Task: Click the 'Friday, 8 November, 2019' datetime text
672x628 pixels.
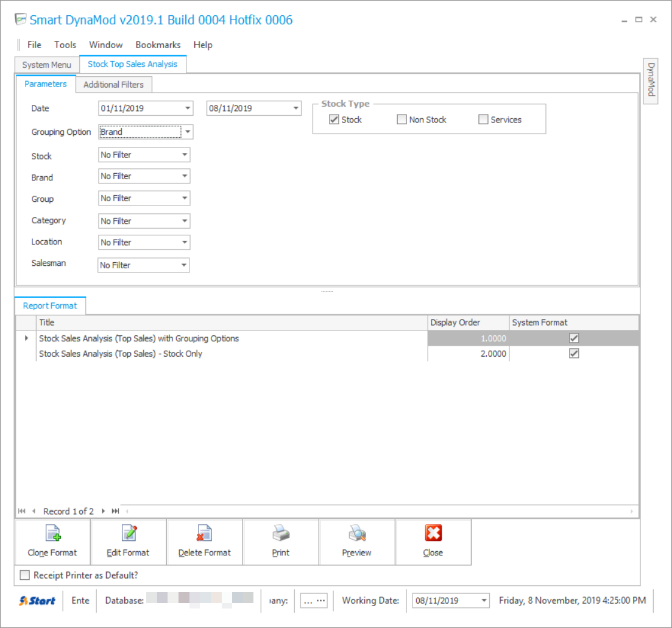Action: (572, 601)
